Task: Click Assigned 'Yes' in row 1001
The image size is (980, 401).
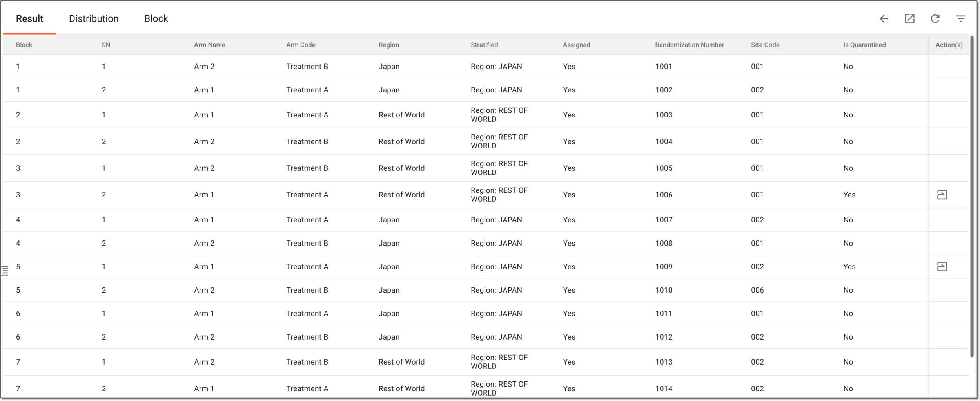Action: [x=569, y=67]
